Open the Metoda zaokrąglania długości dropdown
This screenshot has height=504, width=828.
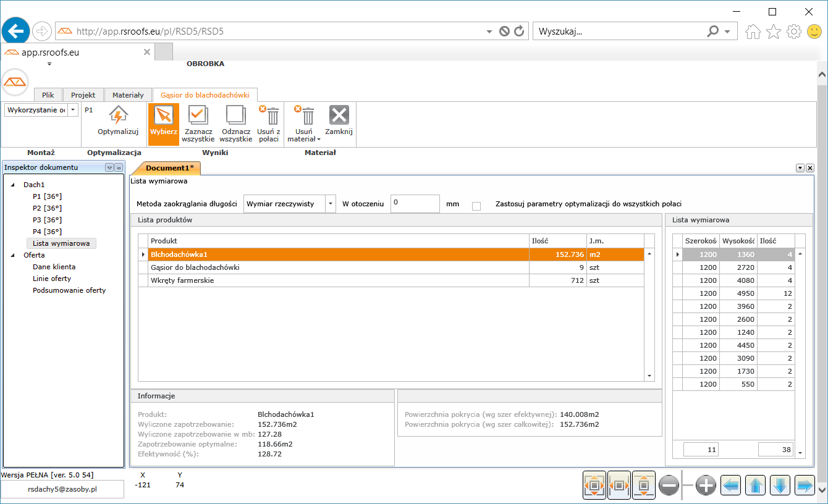(331, 204)
